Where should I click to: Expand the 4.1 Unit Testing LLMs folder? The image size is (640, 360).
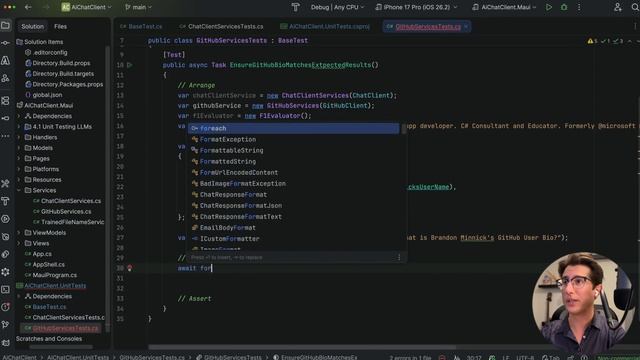[x=19, y=127]
